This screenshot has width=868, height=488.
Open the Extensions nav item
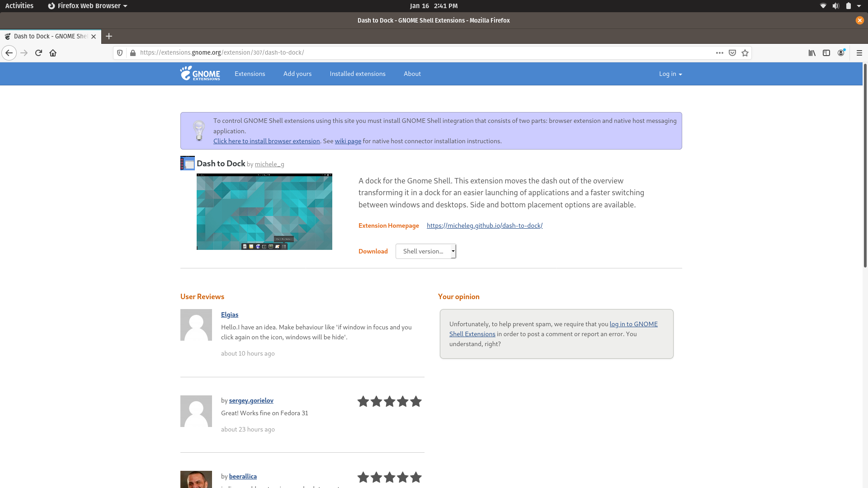pyautogui.click(x=250, y=74)
